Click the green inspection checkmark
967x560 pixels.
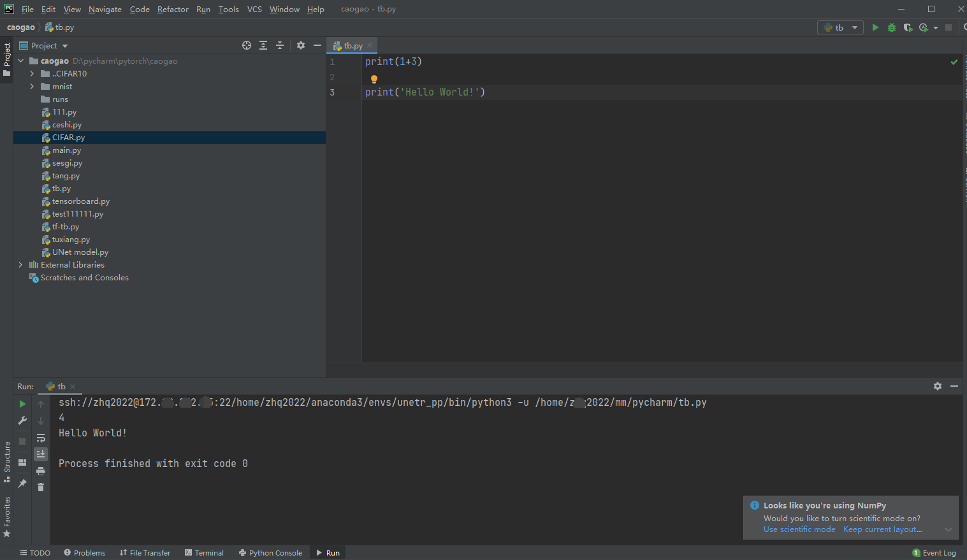click(954, 62)
